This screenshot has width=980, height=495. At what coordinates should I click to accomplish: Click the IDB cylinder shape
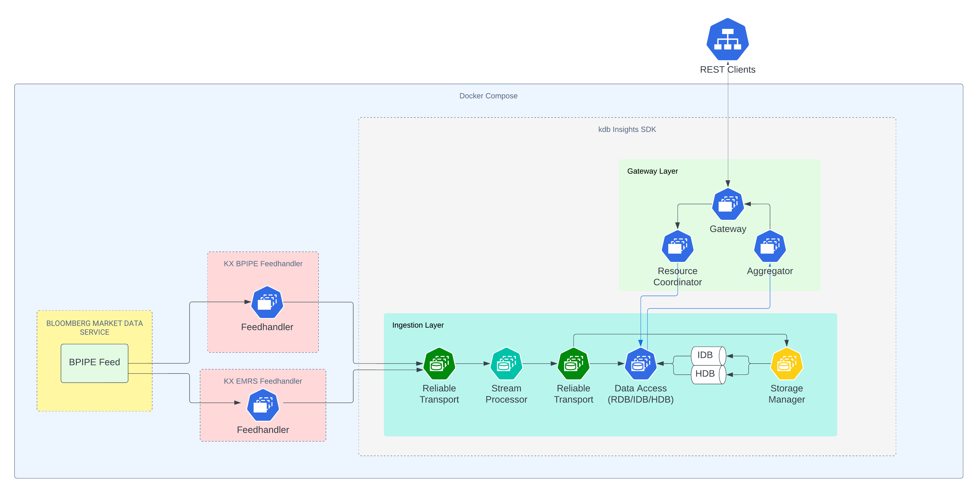click(708, 355)
